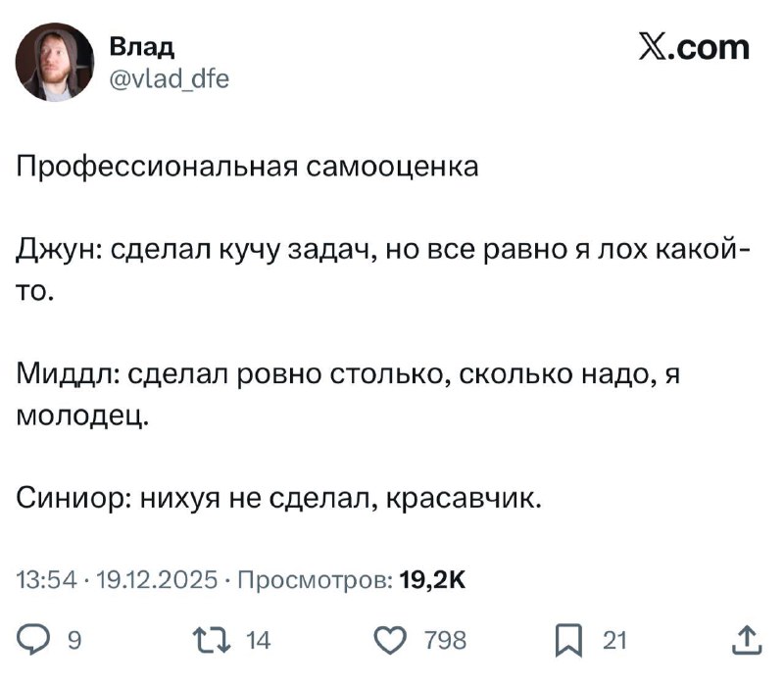This screenshot has height=685, width=784.
Task: Open Влад's profile picture
Action: (x=54, y=61)
